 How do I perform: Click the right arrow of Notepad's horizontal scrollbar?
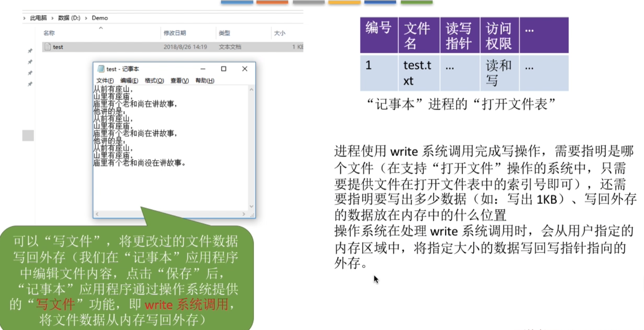coord(244,214)
